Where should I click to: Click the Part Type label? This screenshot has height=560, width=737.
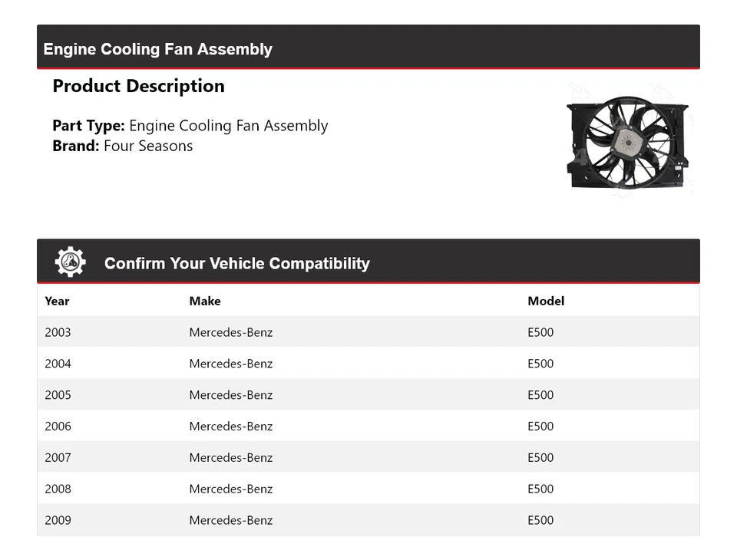(88, 126)
